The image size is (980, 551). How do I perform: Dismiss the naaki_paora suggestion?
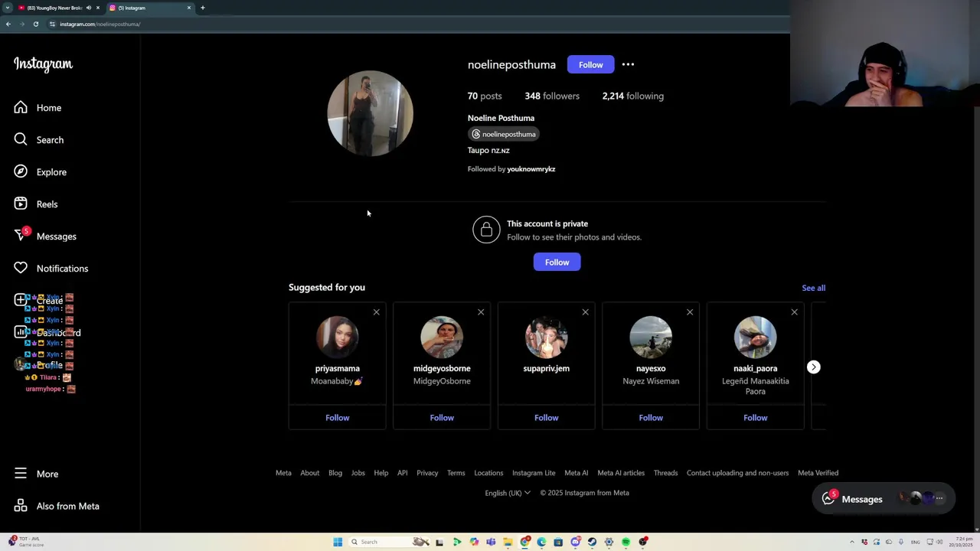[x=794, y=312]
